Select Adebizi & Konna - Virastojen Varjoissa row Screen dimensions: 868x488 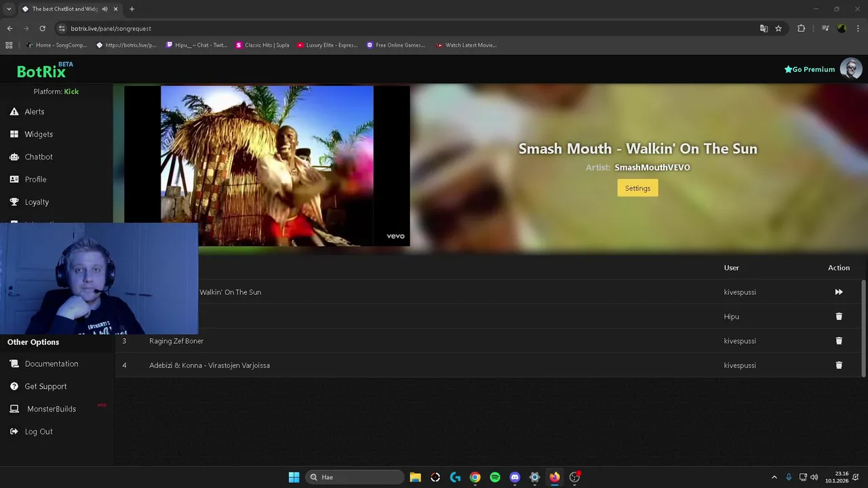pos(488,365)
